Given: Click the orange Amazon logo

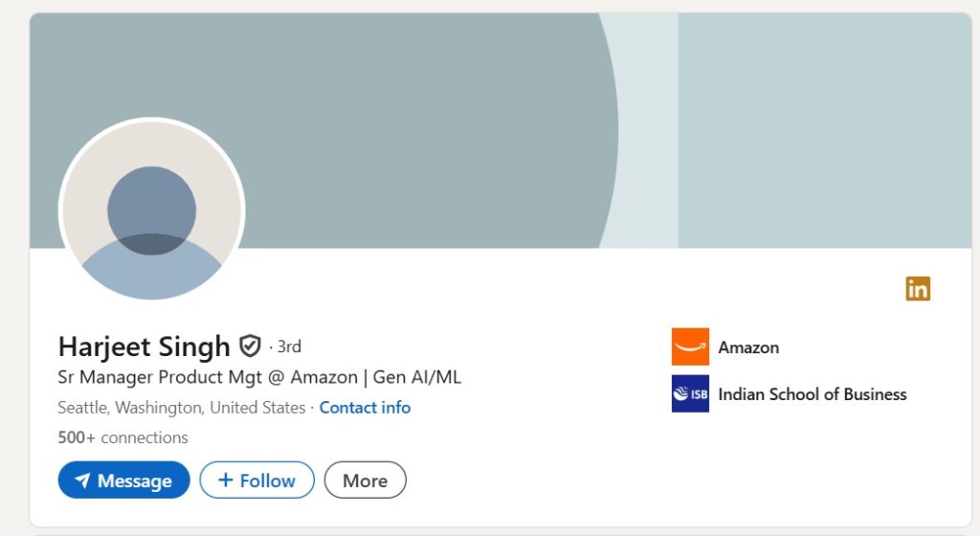Looking at the screenshot, I should 690,347.
